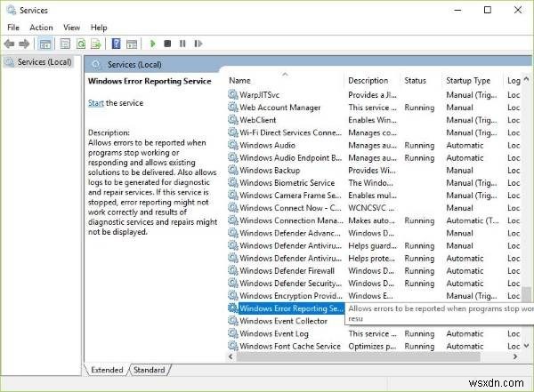
Task: Click the gear icon beside WebClient
Action: [x=233, y=120]
